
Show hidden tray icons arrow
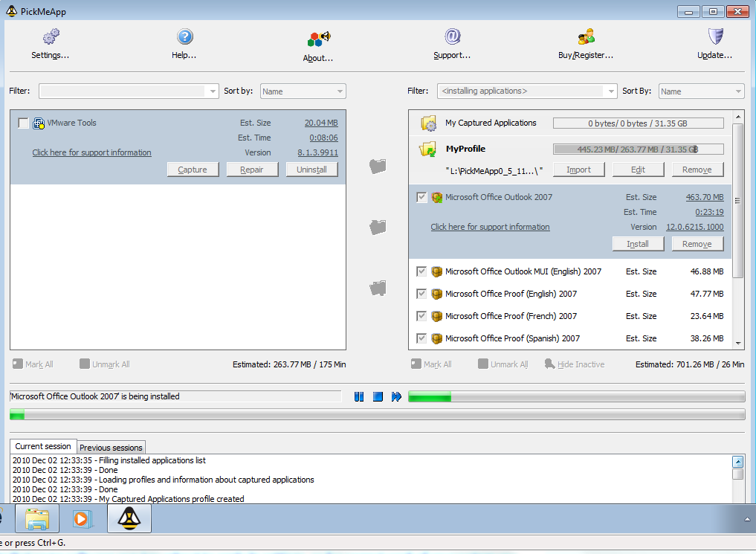pos(747,519)
